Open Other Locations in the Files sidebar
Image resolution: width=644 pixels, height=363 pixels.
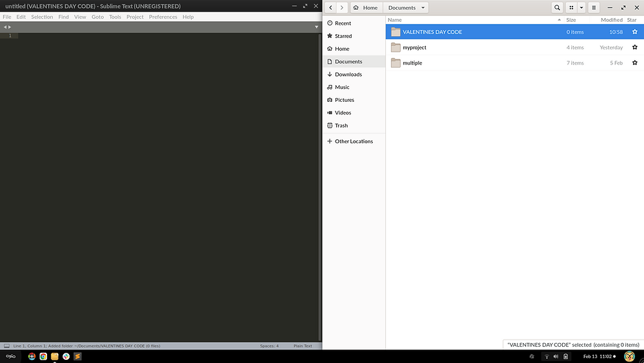[x=354, y=141]
